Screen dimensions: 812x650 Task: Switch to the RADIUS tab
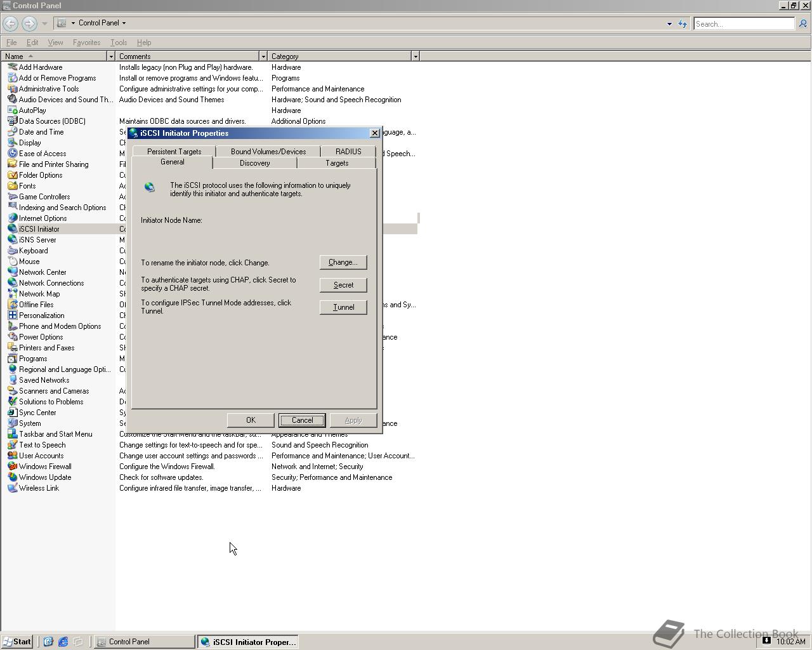click(348, 152)
